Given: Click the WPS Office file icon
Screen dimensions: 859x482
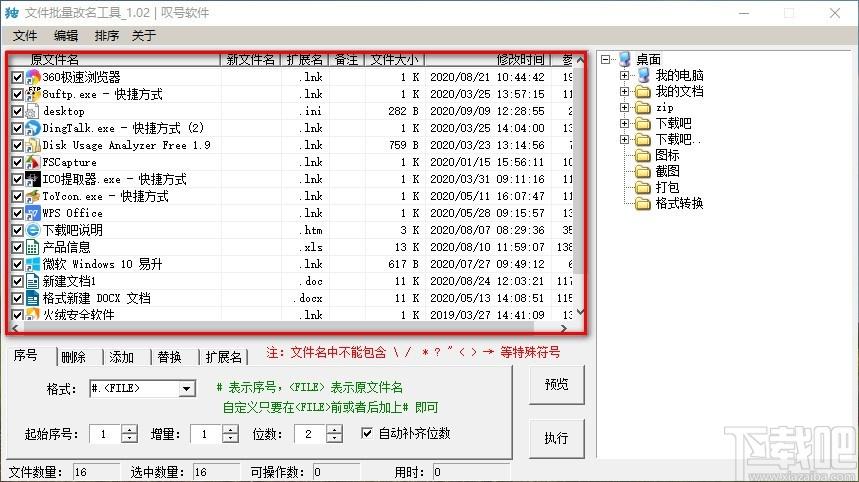Looking at the screenshot, I should 33,213.
